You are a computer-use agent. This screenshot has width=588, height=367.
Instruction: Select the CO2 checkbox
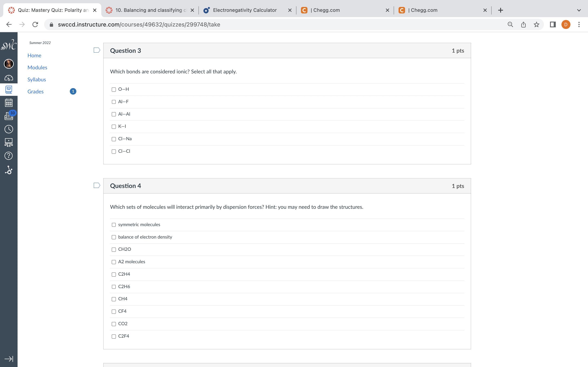(x=114, y=324)
